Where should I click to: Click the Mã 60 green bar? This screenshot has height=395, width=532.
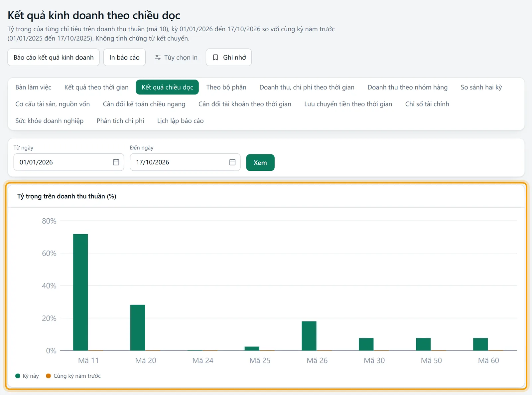click(x=480, y=344)
